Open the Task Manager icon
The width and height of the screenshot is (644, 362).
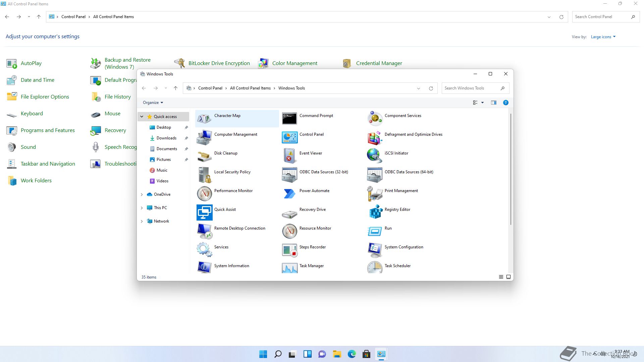(x=289, y=267)
